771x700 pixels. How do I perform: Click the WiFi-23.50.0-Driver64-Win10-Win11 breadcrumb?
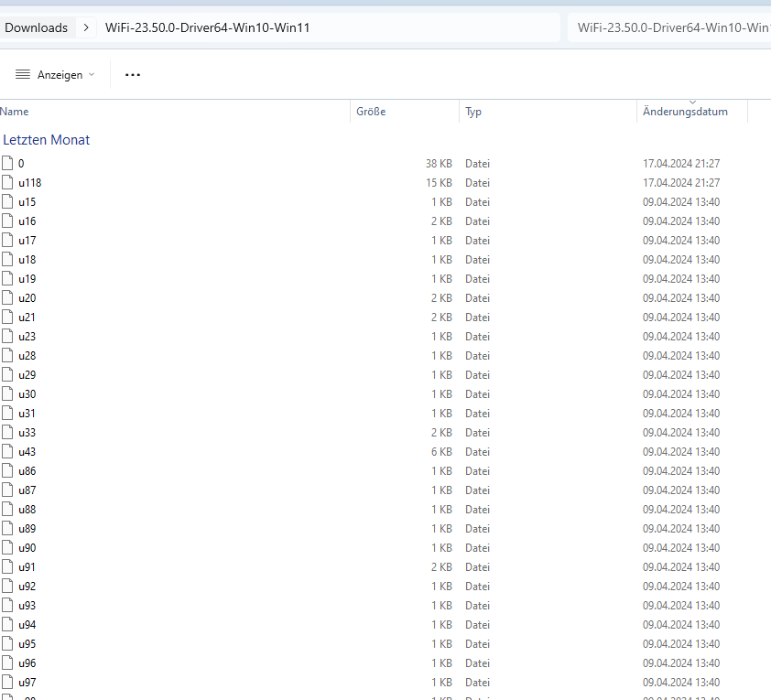(208, 27)
